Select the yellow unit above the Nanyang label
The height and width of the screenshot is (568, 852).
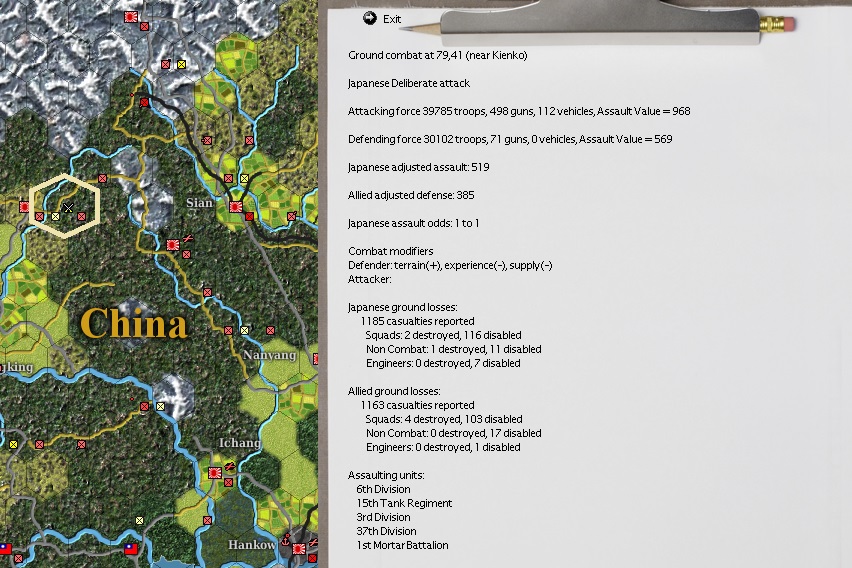pos(245,330)
